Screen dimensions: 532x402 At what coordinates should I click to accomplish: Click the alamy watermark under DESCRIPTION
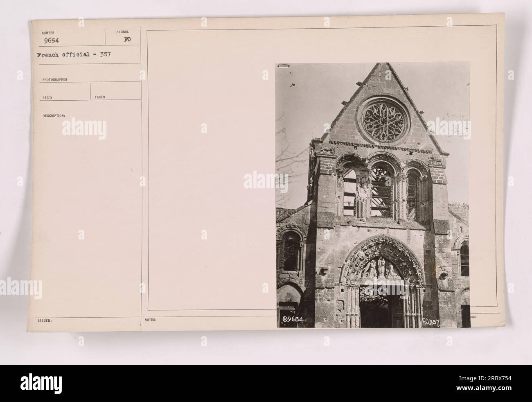coord(84,130)
